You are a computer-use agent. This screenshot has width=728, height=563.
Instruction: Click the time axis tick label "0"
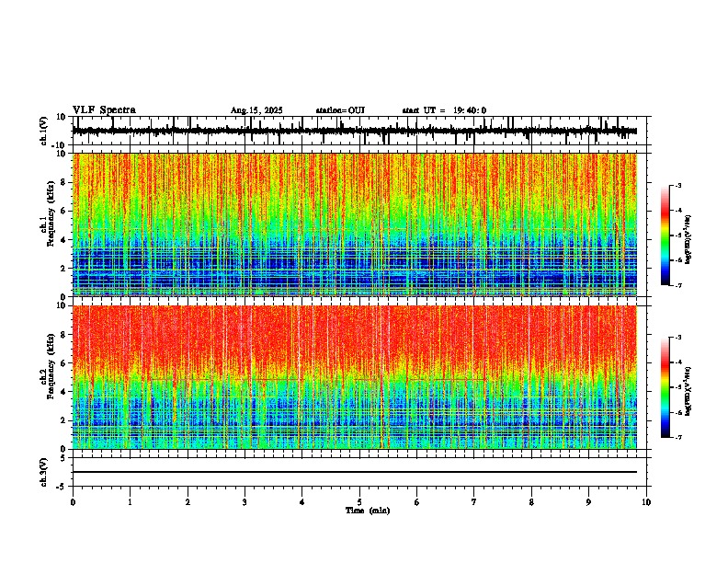point(73,502)
